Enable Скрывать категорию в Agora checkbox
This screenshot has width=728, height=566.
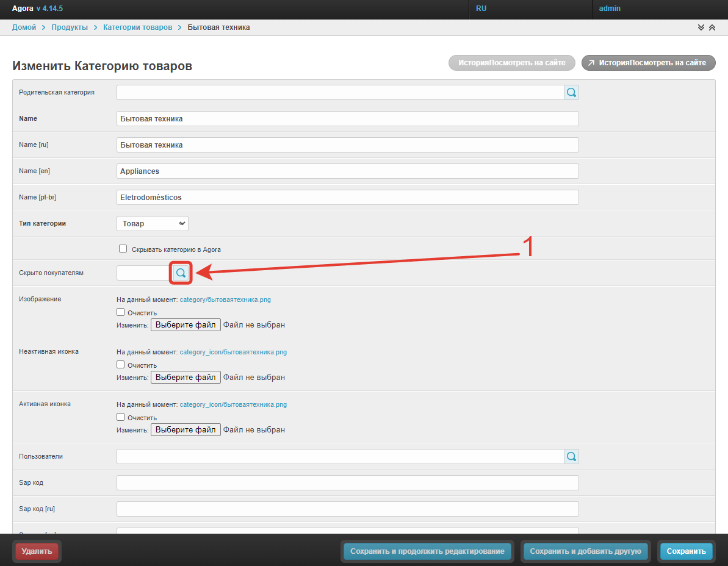point(123,249)
